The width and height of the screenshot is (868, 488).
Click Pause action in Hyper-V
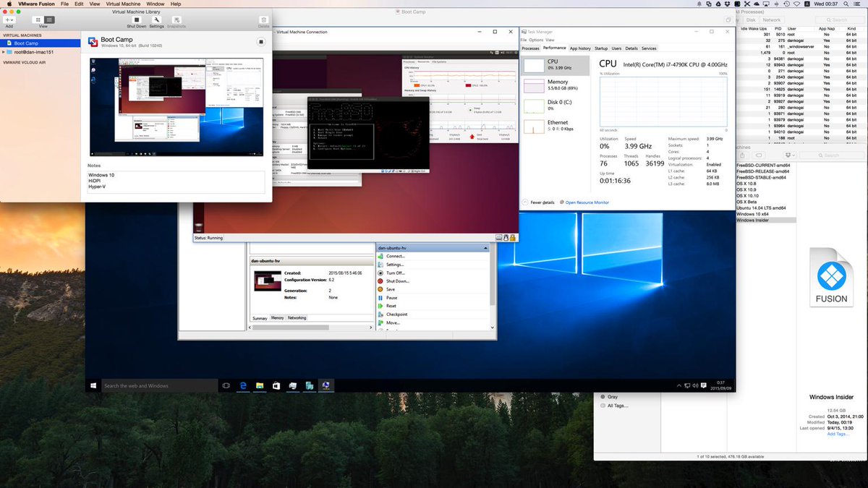pyautogui.click(x=391, y=298)
